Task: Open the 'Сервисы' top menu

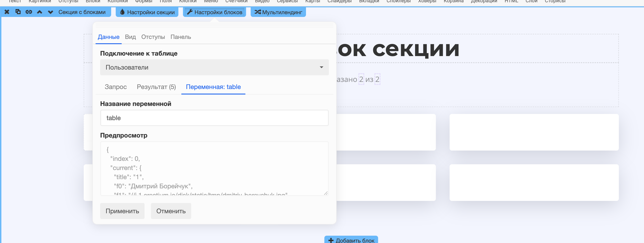Action: 287,1
